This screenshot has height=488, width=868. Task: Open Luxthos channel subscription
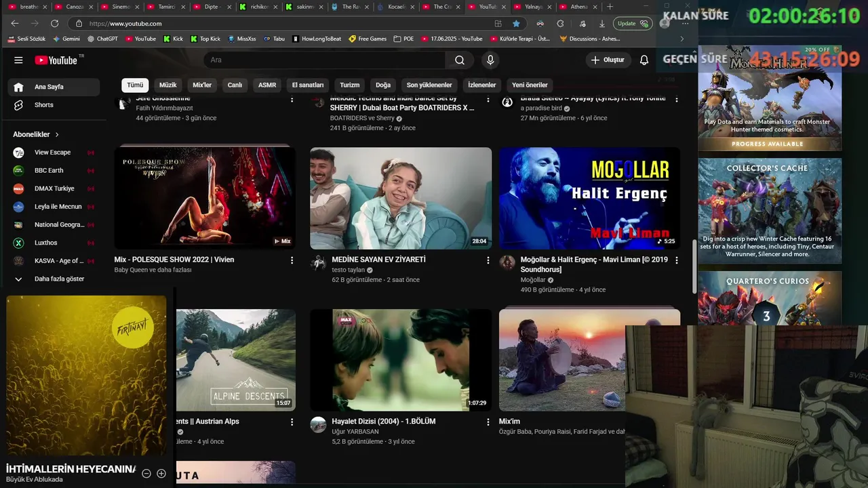[54, 243]
